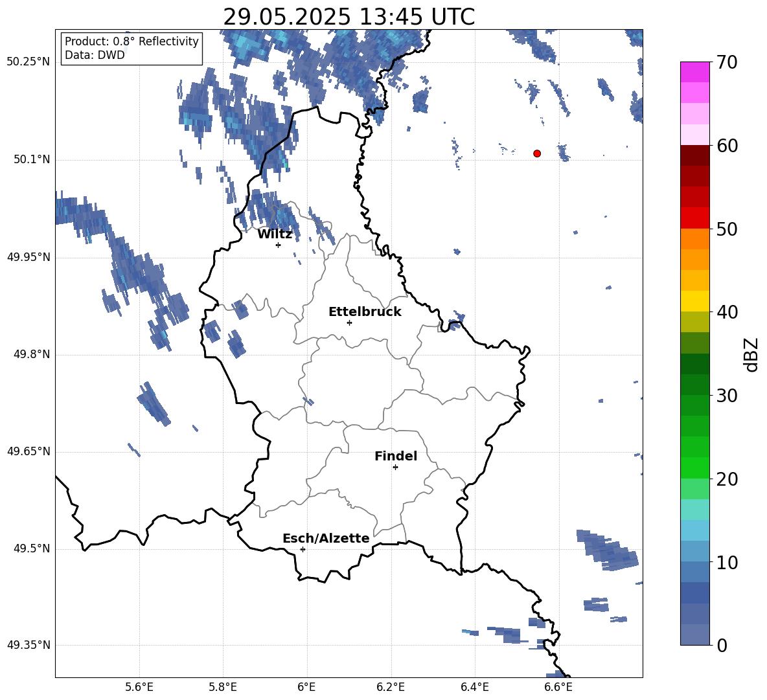Click the 49.8°N latitude tick label

click(32, 354)
